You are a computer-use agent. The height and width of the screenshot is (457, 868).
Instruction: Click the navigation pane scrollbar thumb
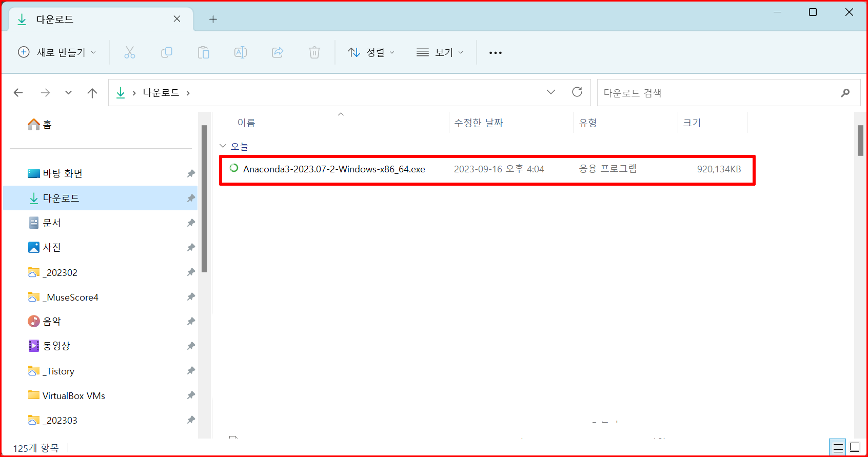pyautogui.click(x=204, y=198)
